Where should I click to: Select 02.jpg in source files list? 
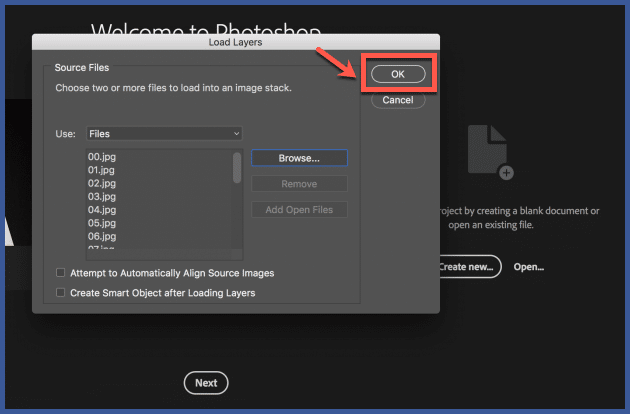pyautogui.click(x=102, y=183)
